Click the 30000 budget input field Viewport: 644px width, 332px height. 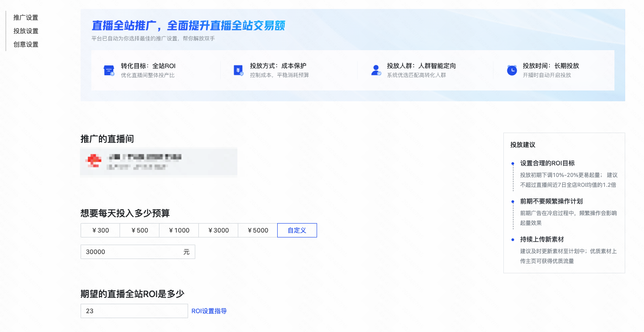[x=137, y=251]
